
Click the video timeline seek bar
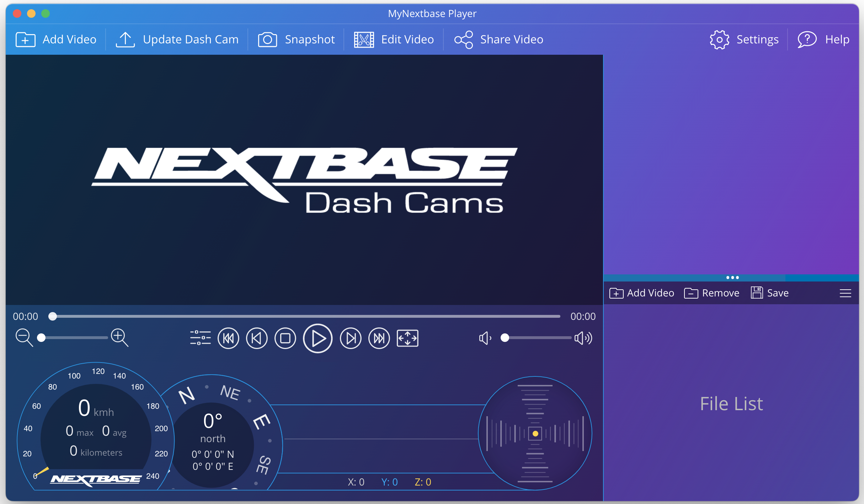click(306, 316)
